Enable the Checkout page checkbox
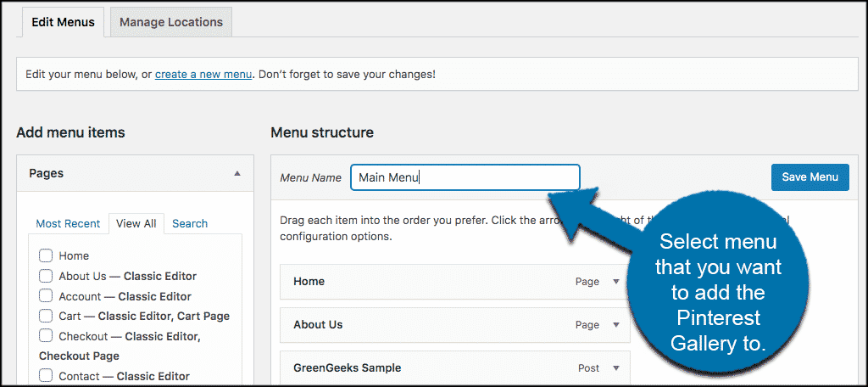Image resolution: width=868 pixels, height=387 pixels. point(46,336)
